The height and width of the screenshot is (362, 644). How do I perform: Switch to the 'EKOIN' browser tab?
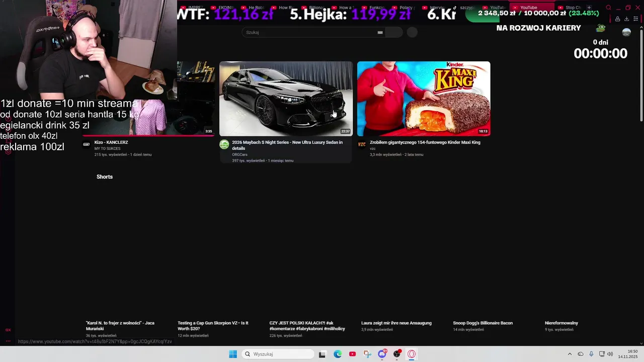(222, 8)
